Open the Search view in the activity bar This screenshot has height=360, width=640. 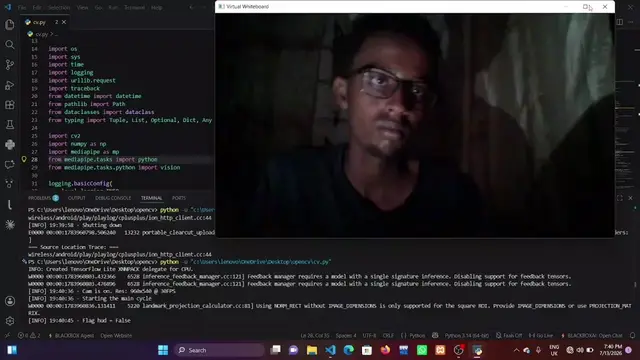coord(9,45)
